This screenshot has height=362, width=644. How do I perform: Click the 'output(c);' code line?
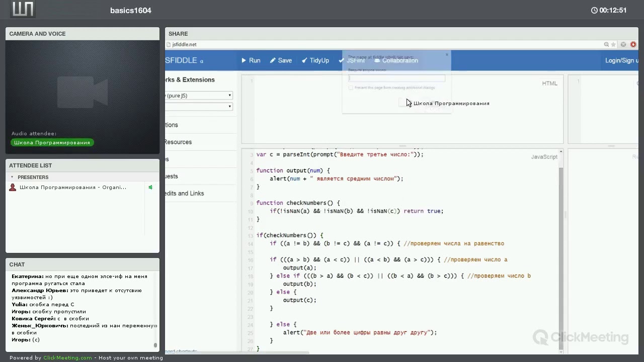[x=299, y=300]
